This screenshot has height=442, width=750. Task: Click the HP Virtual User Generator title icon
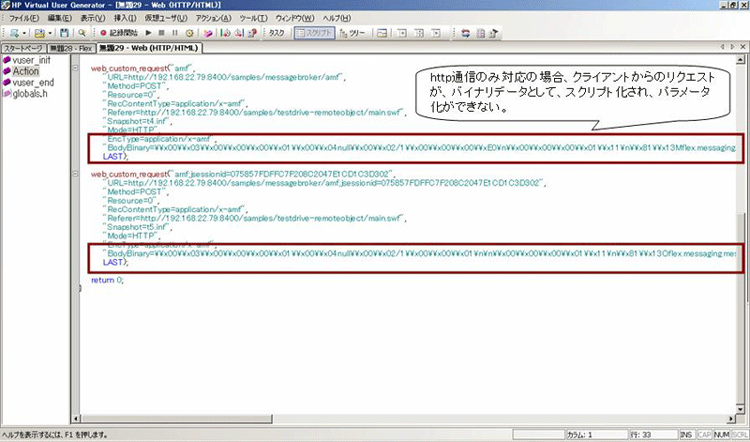coord(5,5)
